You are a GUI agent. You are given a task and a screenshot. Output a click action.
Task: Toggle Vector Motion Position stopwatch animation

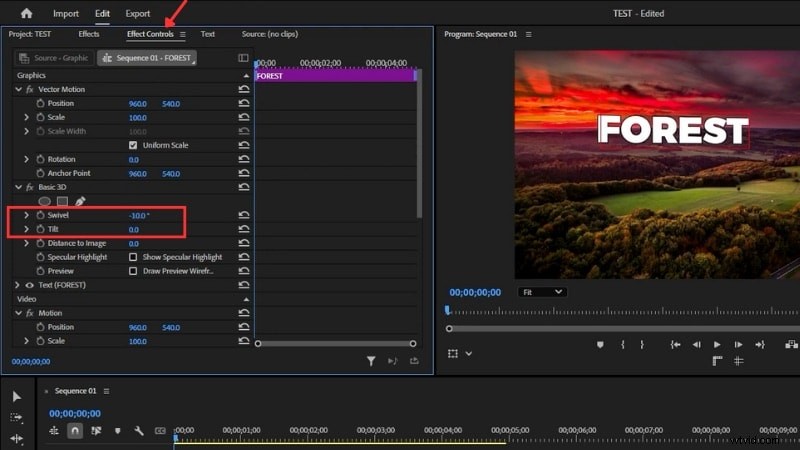tap(40, 103)
